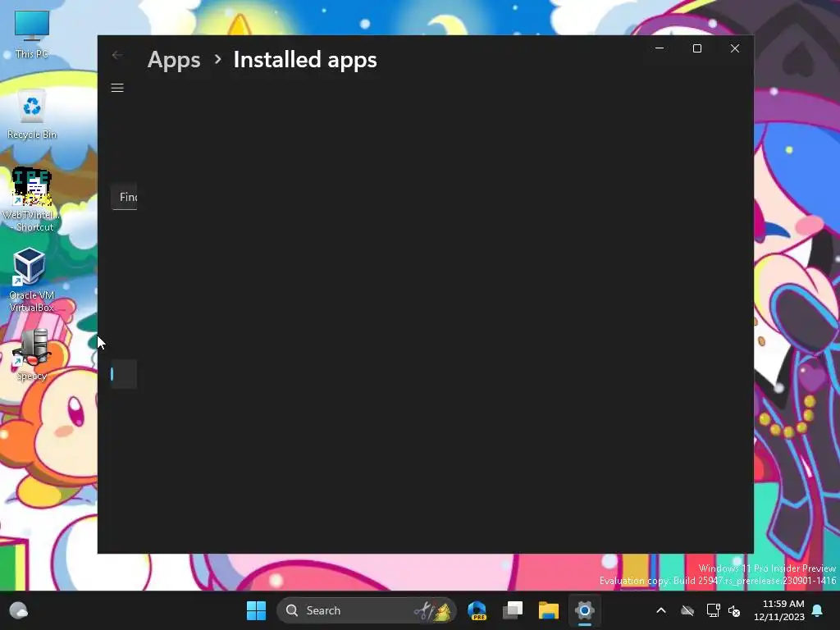Close the Settings window
840x630 pixels.
click(x=734, y=48)
